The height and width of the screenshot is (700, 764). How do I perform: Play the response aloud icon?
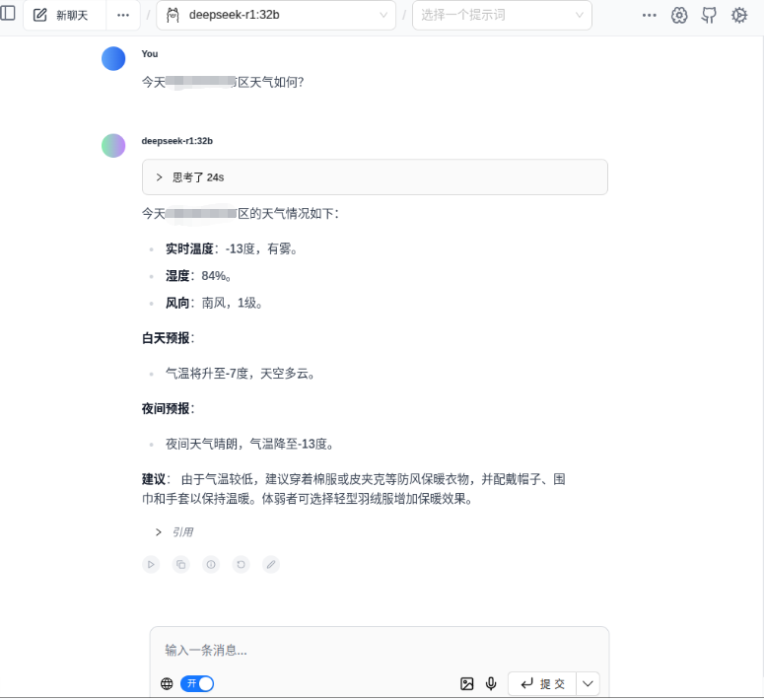coord(151,565)
